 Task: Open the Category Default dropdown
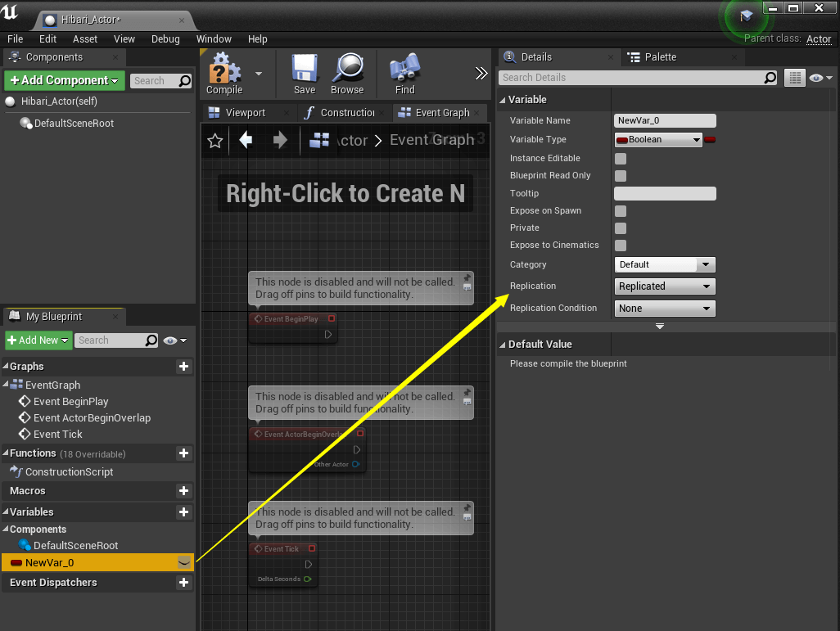coord(665,264)
